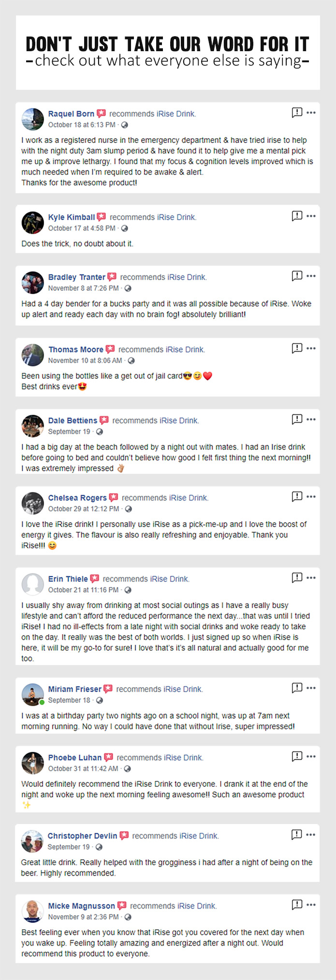Open Kyle Kimball's profile picture
336x980 pixels.
click(x=32, y=223)
